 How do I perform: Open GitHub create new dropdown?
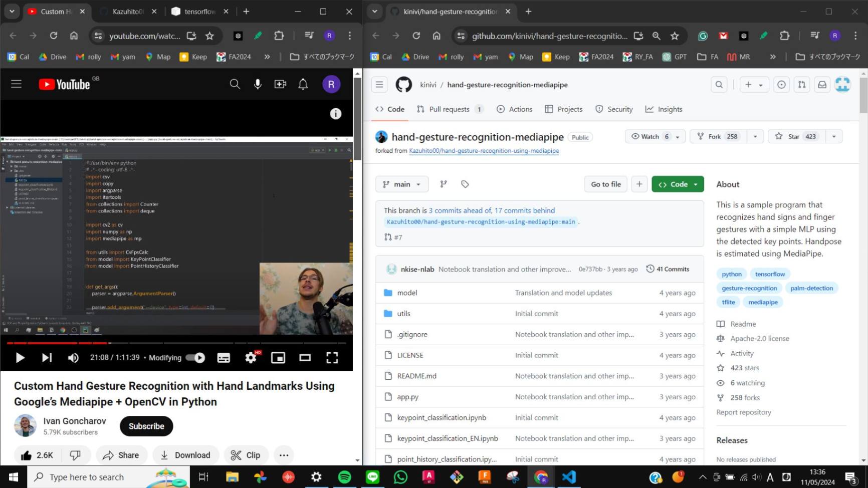(754, 85)
